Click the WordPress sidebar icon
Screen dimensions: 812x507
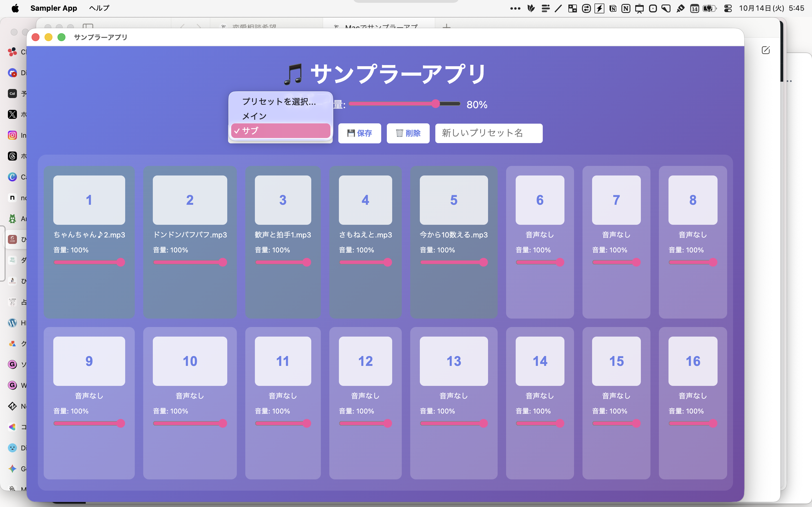point(12,323)
